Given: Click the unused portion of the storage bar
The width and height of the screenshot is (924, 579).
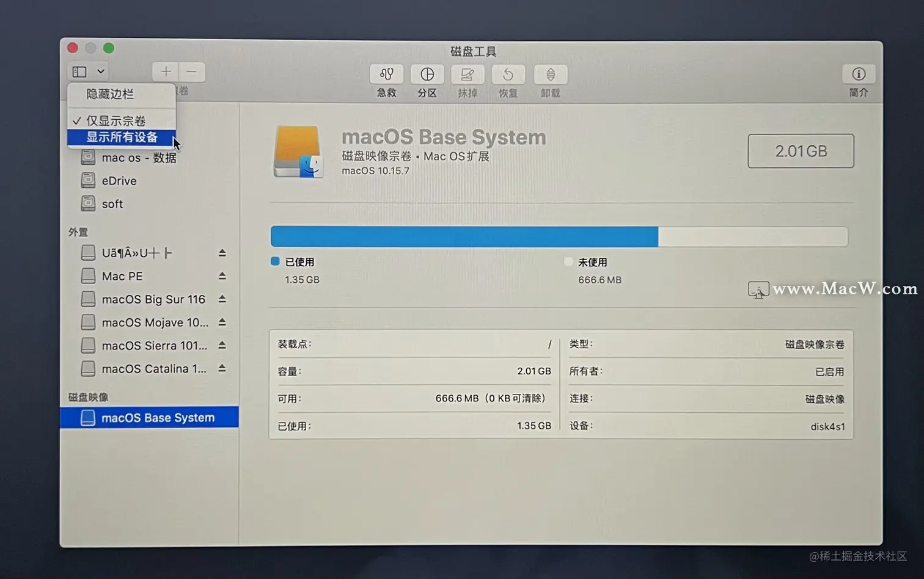Looking at the screenshot, I should pos(753,236).
